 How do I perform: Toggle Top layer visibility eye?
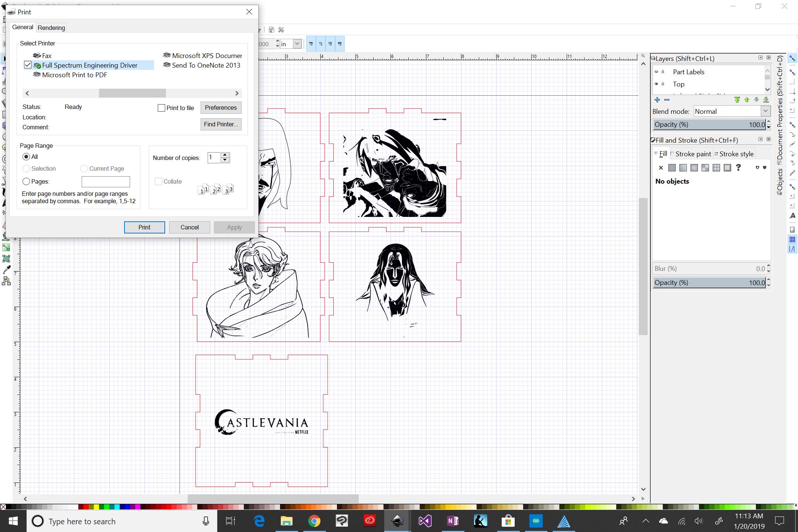coord(657,84)
